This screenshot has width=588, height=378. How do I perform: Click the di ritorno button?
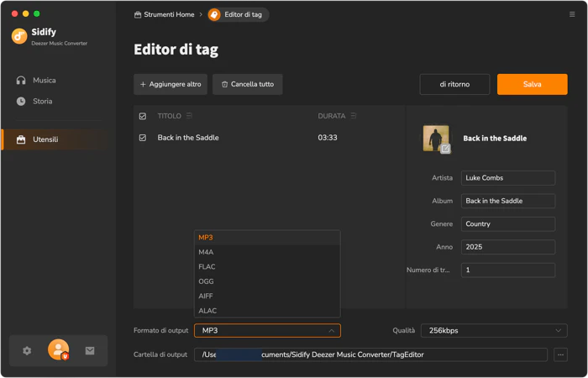[454, 84]
